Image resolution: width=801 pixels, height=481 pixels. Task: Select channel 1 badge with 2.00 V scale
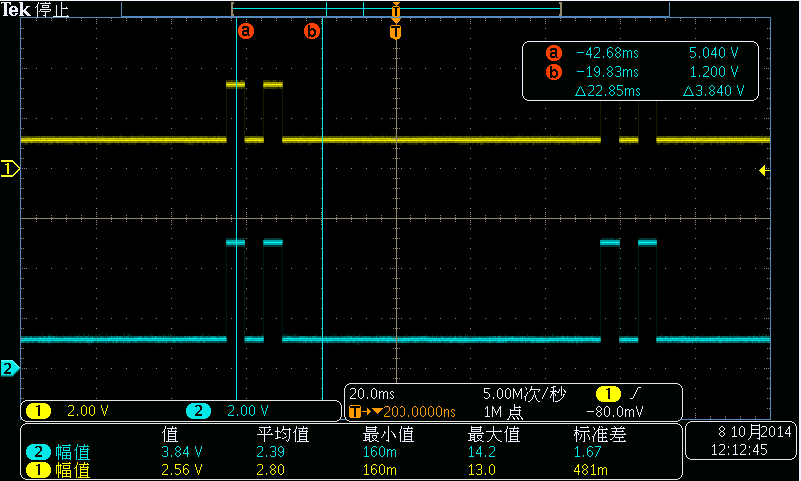39,411
